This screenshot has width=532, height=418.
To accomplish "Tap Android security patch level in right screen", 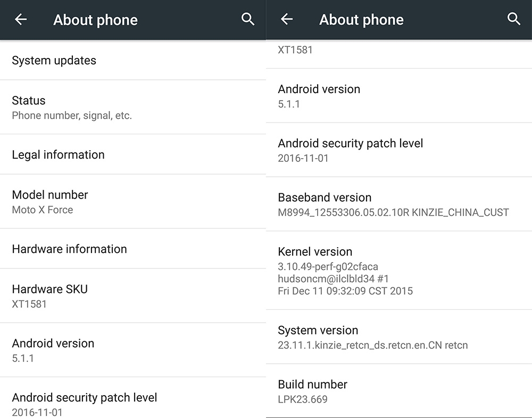I will click(399, 150).
